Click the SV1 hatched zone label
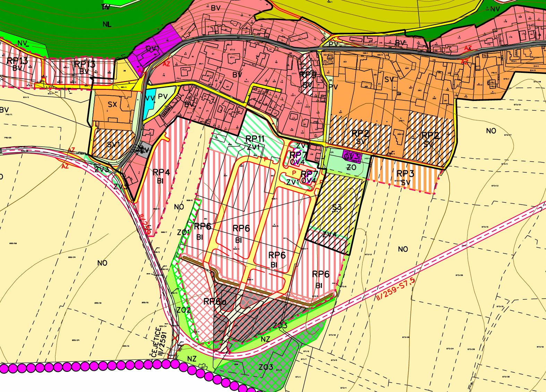The height and width of the screenshot is (392, 546). (x=113, y=145)
